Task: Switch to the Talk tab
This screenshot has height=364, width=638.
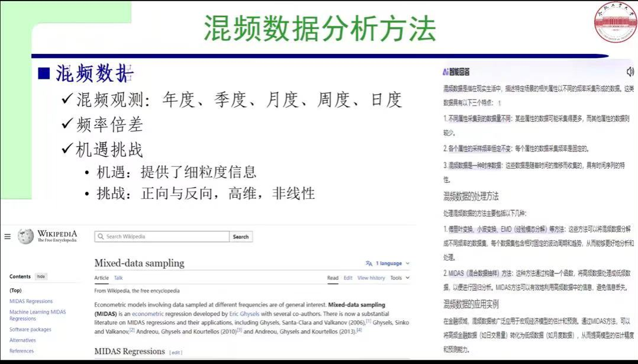Action: coord(118,278)
